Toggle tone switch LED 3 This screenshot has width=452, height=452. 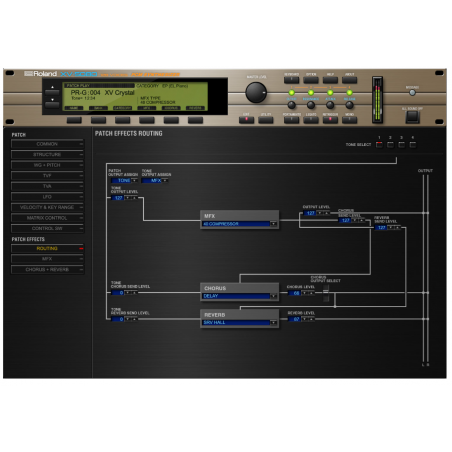[x=330, y=92]
